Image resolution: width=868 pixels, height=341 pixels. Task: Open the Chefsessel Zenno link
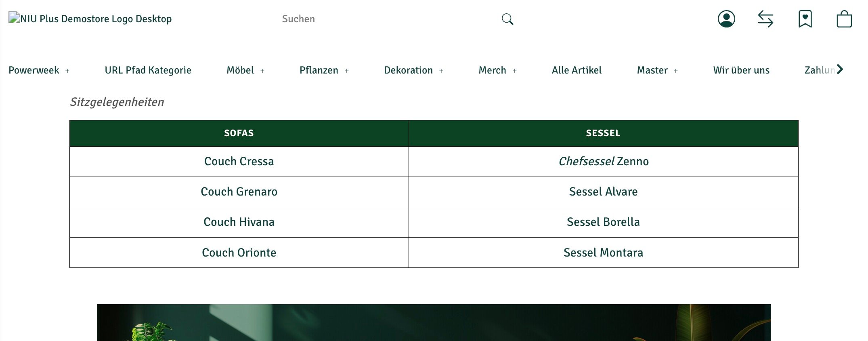click(604, 161)
